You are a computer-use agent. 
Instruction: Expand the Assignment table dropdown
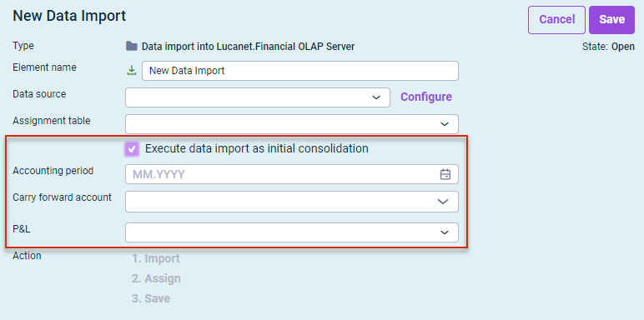pos(292,124)
